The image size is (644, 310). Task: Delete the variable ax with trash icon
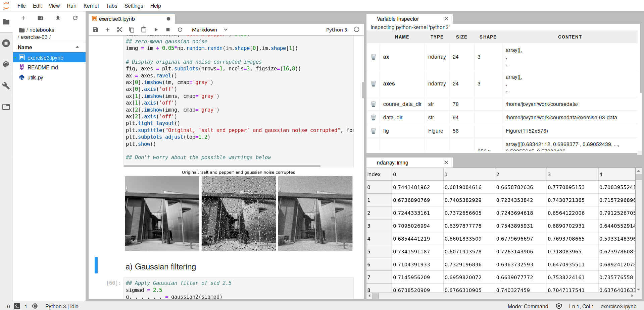373,57
